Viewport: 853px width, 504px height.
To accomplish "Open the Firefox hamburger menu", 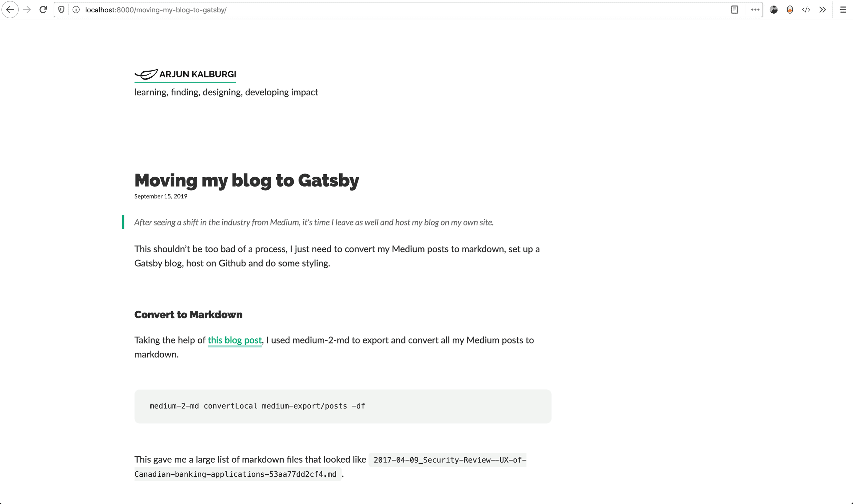I will pos(843,10).
